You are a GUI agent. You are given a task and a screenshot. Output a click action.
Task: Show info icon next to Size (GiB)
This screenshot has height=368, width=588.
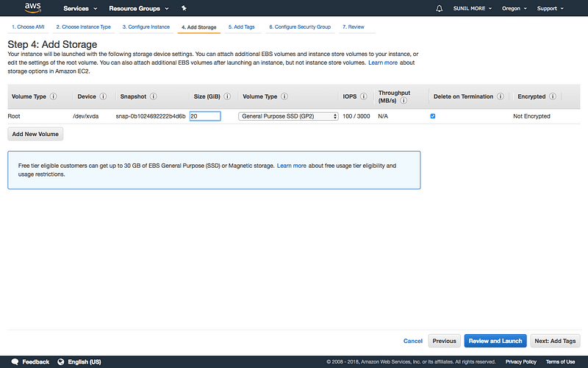pos(227,96)
